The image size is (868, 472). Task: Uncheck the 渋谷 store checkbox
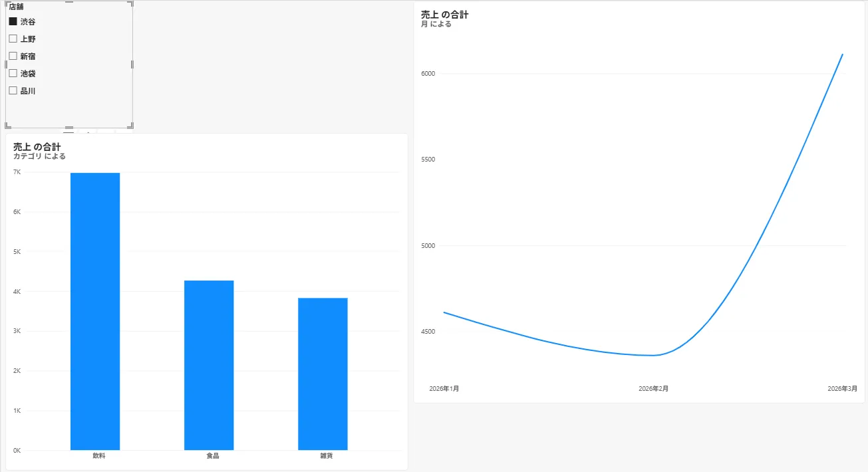tap(13, 22)
